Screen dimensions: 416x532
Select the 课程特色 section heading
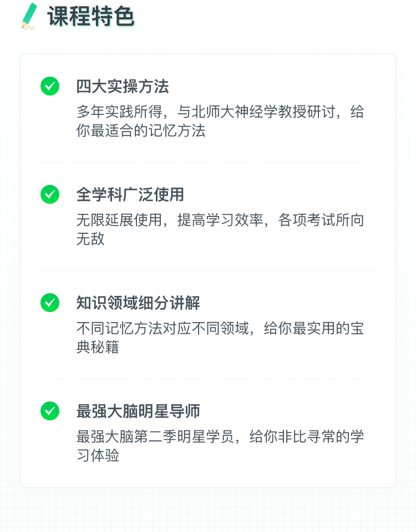coord(91,16)
